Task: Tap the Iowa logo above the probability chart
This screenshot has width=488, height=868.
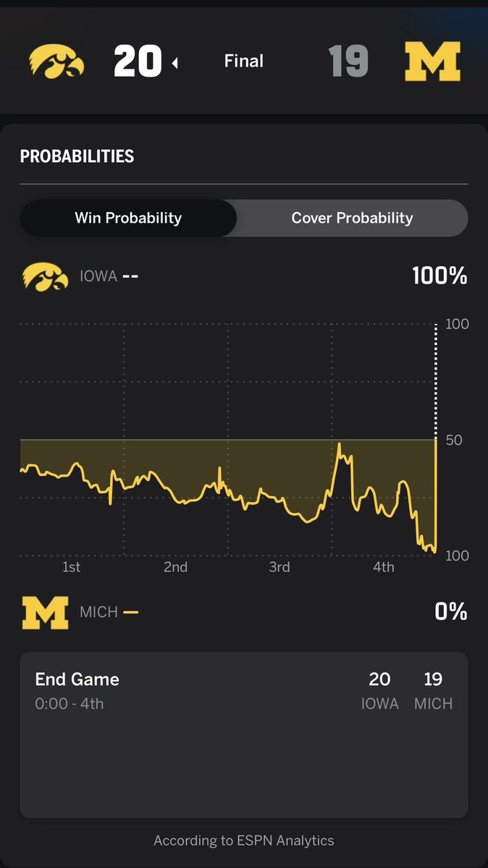Action: pos(45,276)
